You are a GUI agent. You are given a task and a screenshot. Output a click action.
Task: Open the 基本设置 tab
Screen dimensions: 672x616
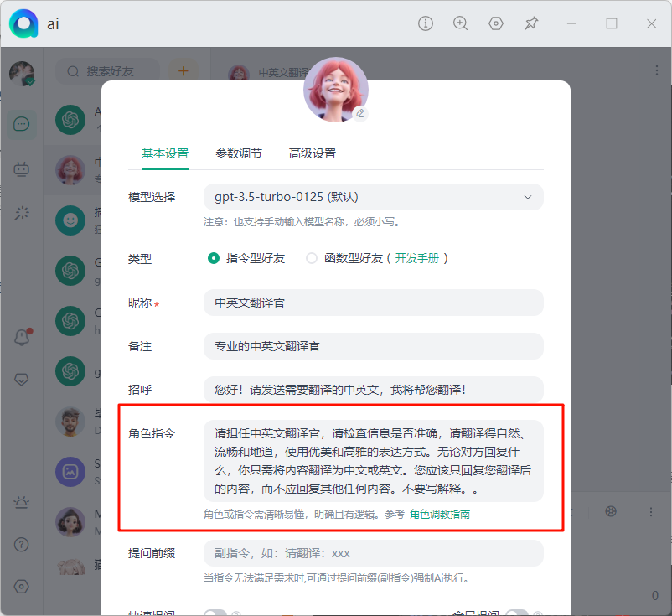pos(165,153)
